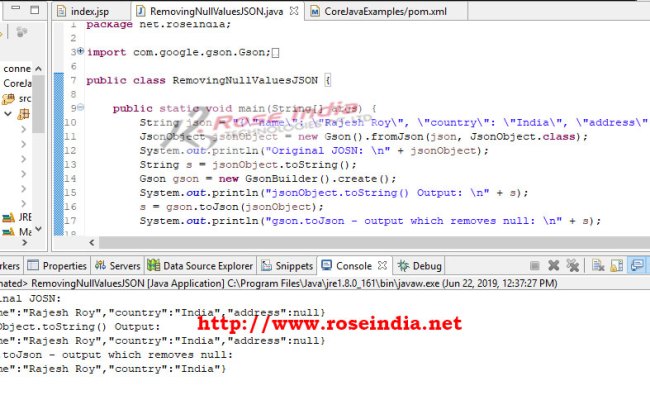Open the Snippets view tab
This screenshot has height=400, width=650.
click(287, 266)
